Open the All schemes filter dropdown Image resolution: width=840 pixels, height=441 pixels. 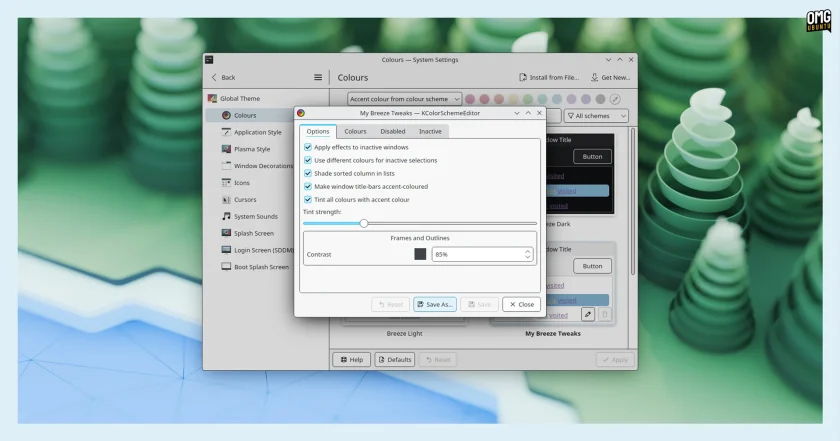(596, 116)
